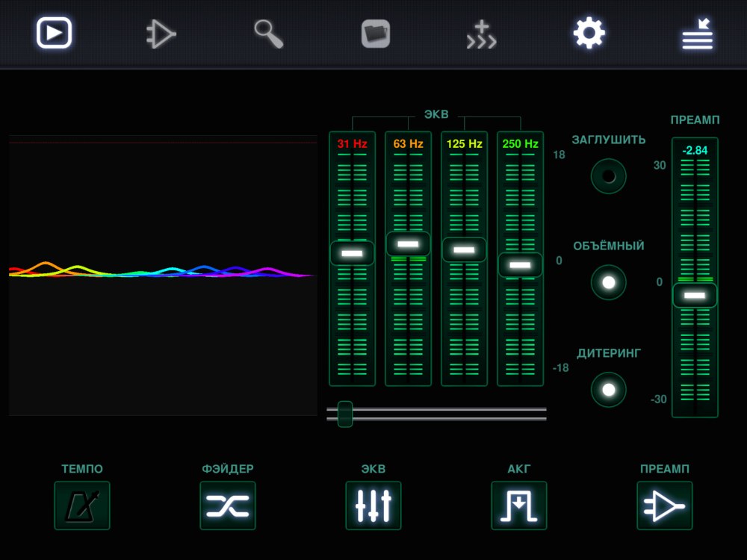Image resolution: width=747 pixels, height=560 pixels.
Task: Click the 31 Hz frequency label
Action: pos(352,144)
